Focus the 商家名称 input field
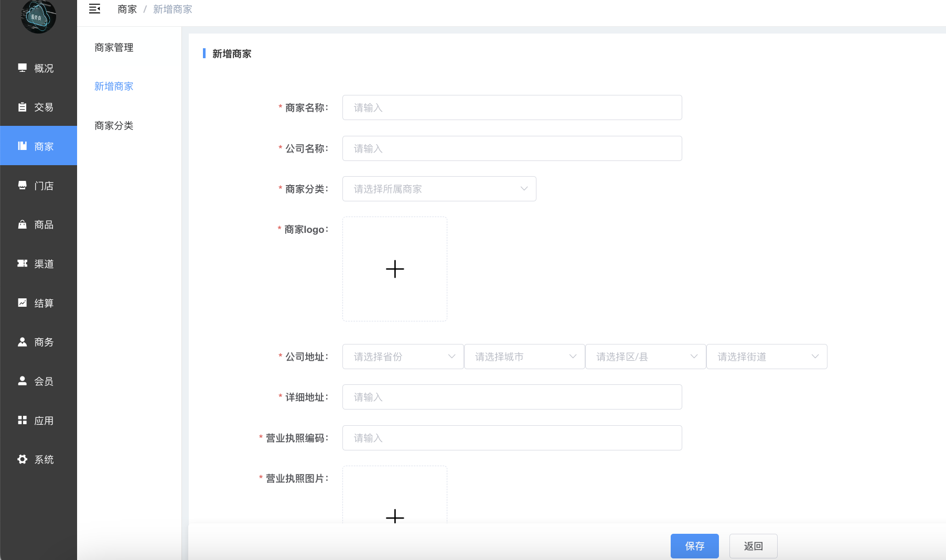 click(512, 107)
